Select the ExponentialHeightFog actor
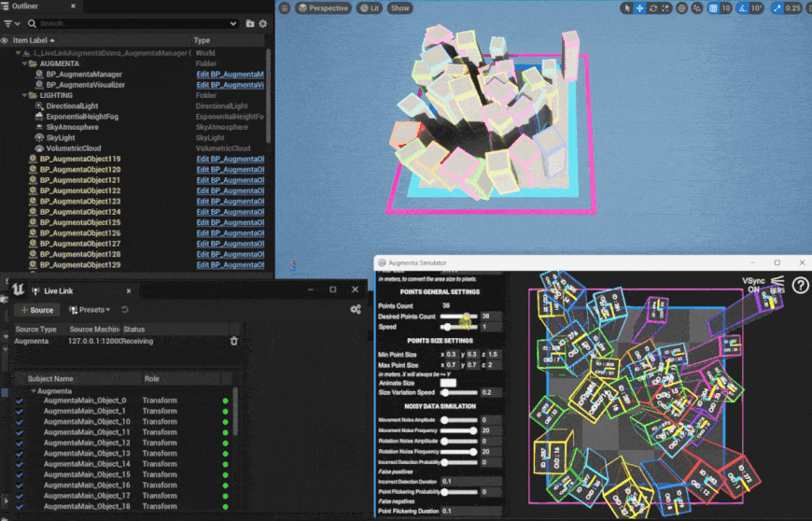Screen dimensions: 812x521 (82, 117)
